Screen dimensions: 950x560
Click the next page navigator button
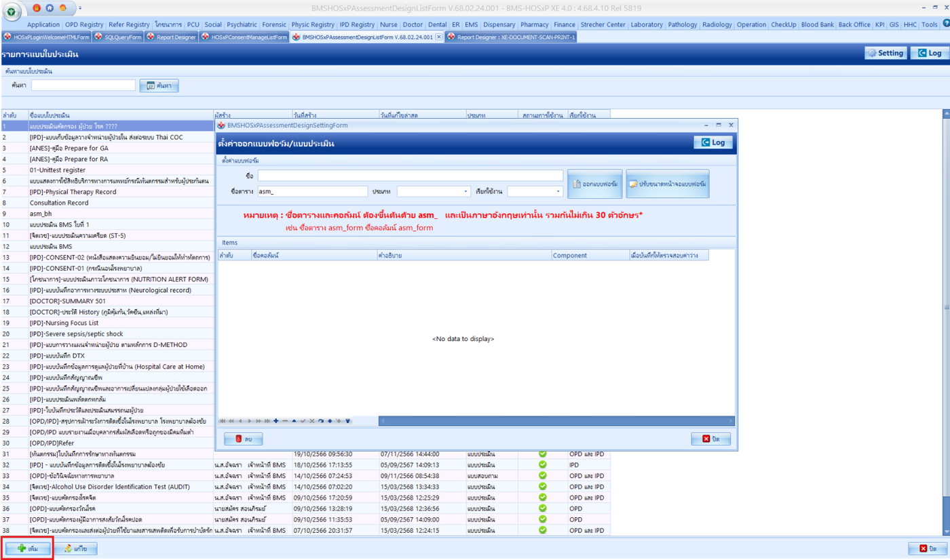(259, 421)
